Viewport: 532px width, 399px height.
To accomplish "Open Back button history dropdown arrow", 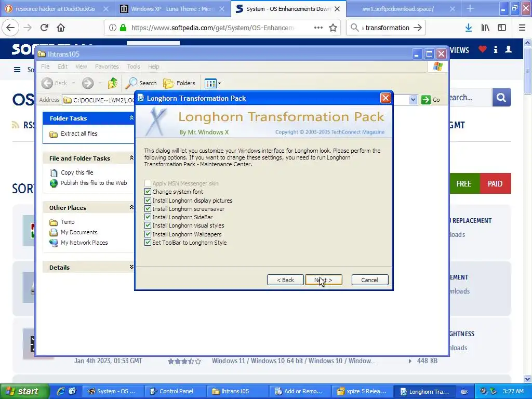I will [x=73, y=83].
